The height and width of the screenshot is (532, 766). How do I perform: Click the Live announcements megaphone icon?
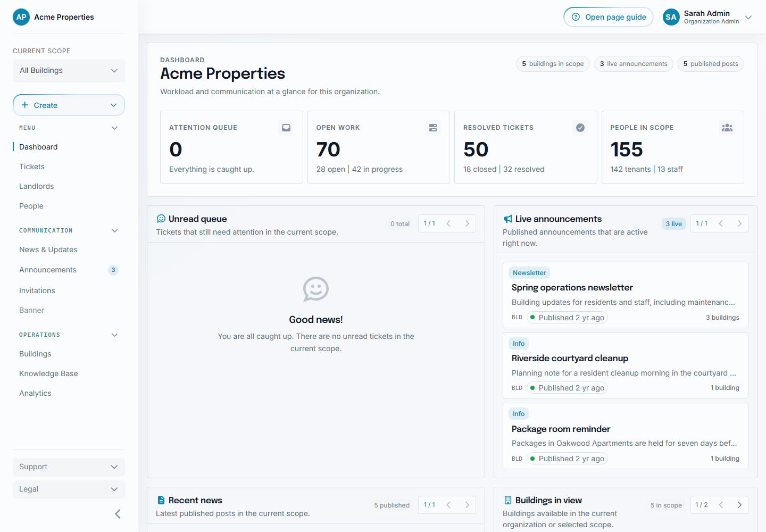(x=508, y=219)
